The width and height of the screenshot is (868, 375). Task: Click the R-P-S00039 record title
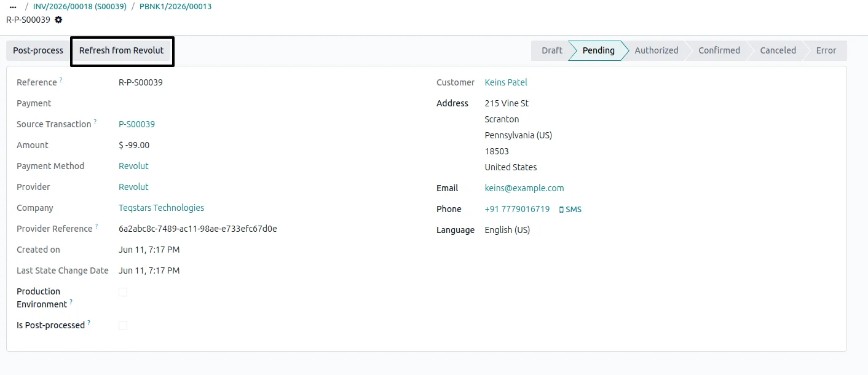pos(28,20)
